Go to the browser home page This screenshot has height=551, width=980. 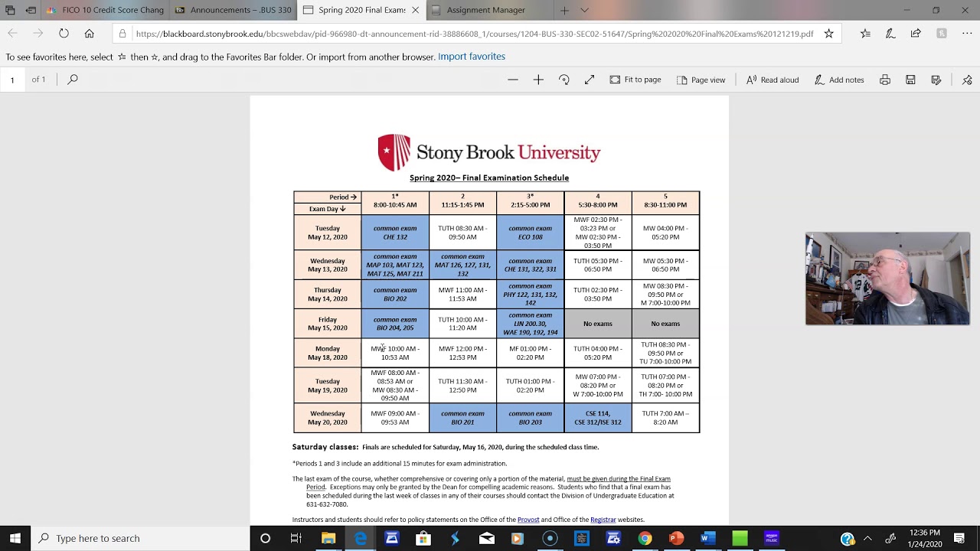coord(90,34)
